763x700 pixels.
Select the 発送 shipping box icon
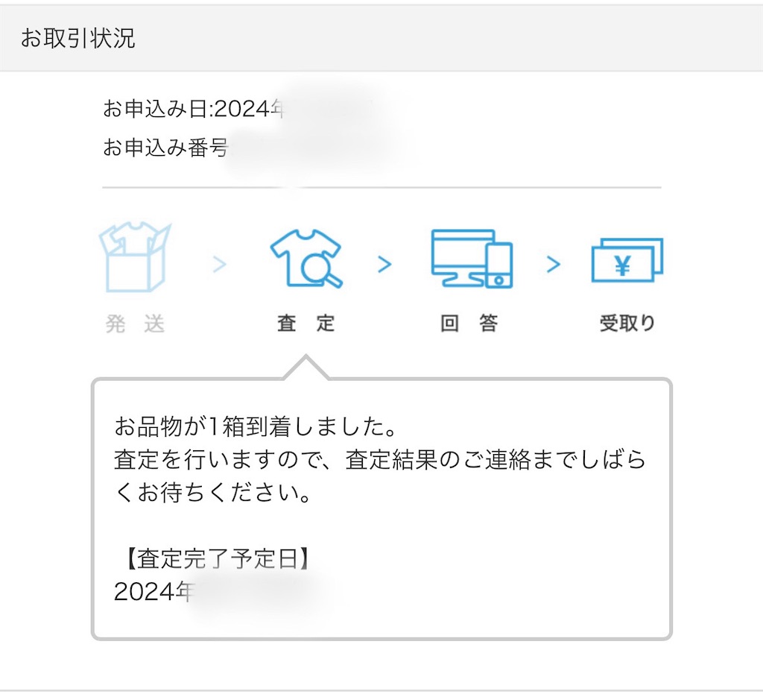136,256
